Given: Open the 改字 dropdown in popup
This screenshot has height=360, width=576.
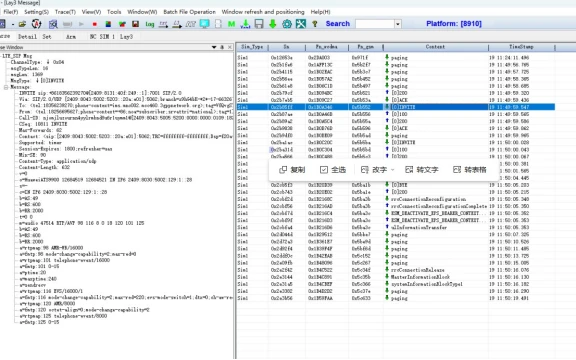Looking at the screenshot, I should click(393, 170).
